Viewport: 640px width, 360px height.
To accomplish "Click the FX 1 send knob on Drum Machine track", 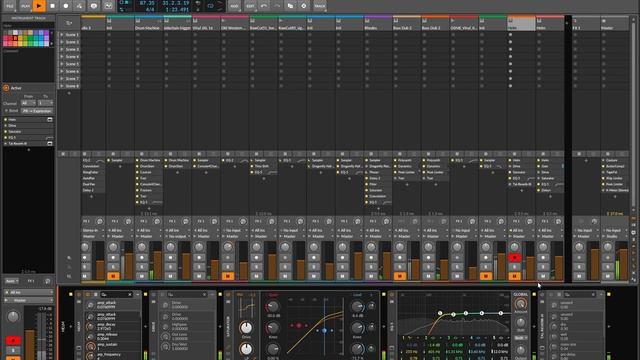I will click(157, 221).
